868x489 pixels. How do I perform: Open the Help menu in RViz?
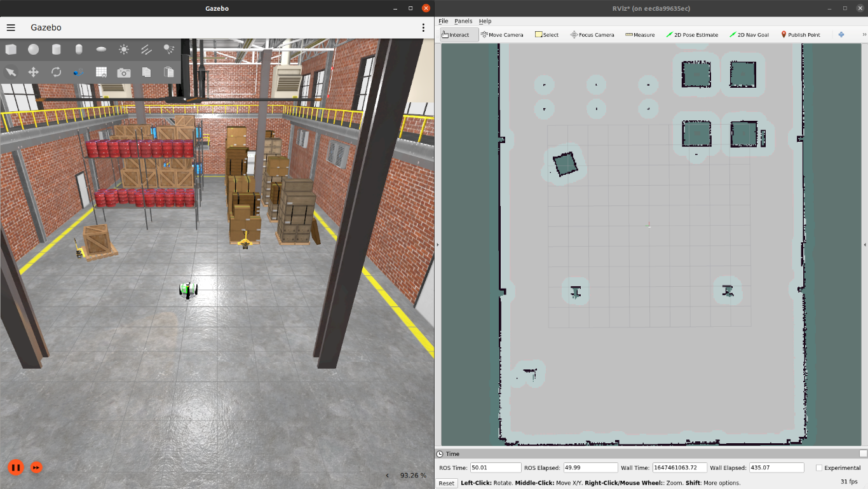(x=485, y=21)
